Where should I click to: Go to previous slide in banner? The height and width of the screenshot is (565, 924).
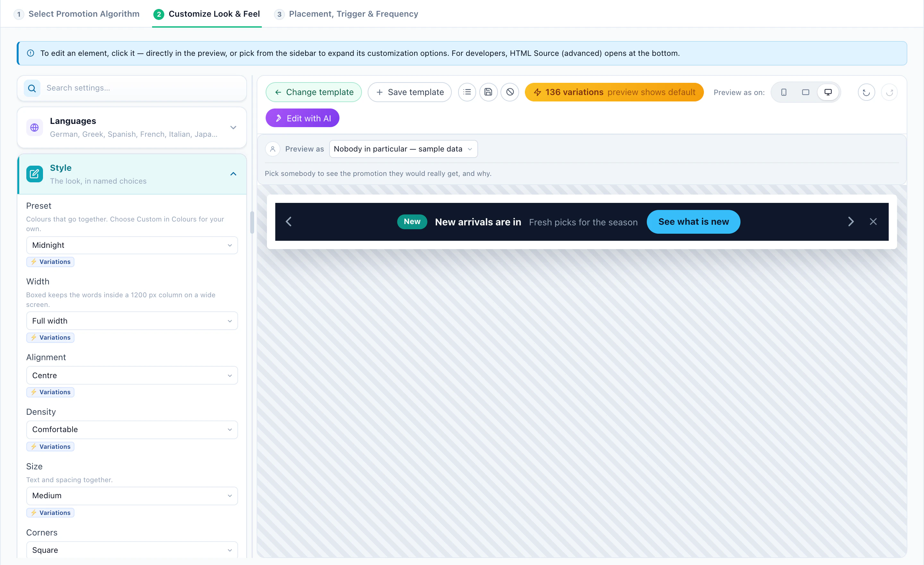point(288,222)
